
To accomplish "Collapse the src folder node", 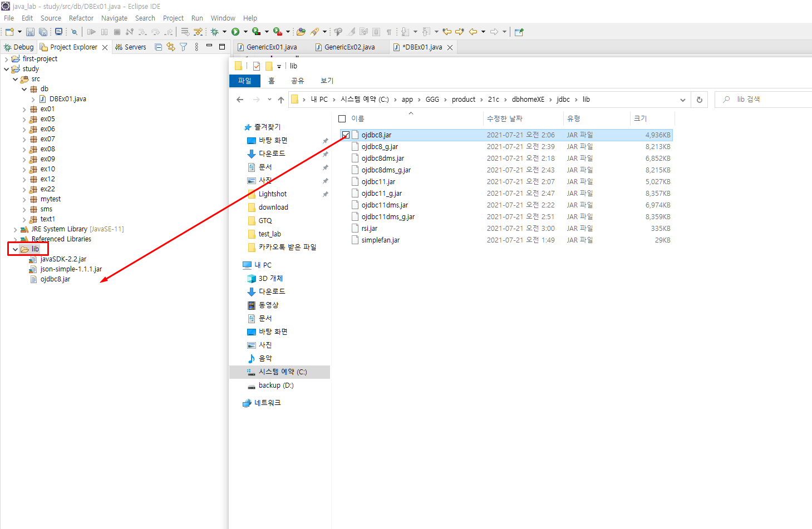I will [16, 79].
